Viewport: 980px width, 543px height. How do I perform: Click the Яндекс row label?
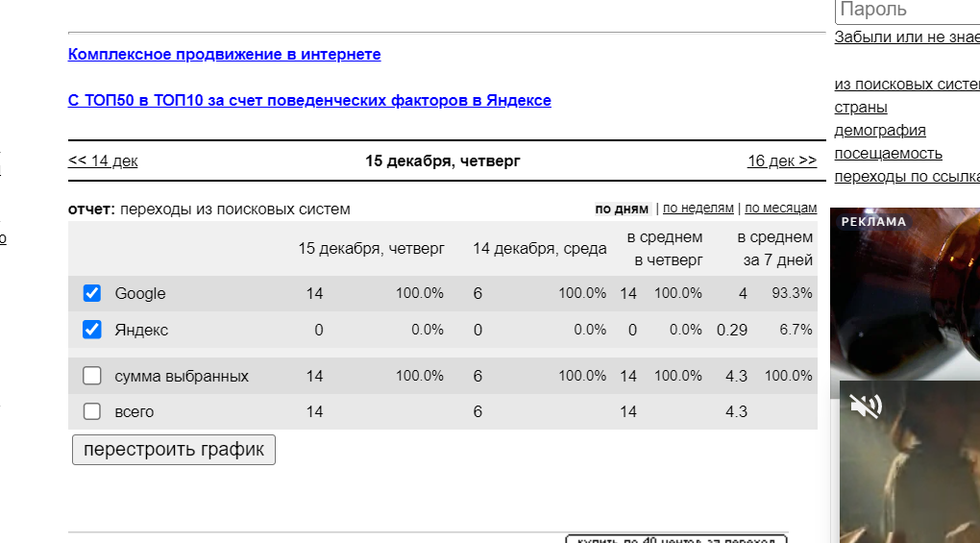pyautogui.click(x=141, y=330)
